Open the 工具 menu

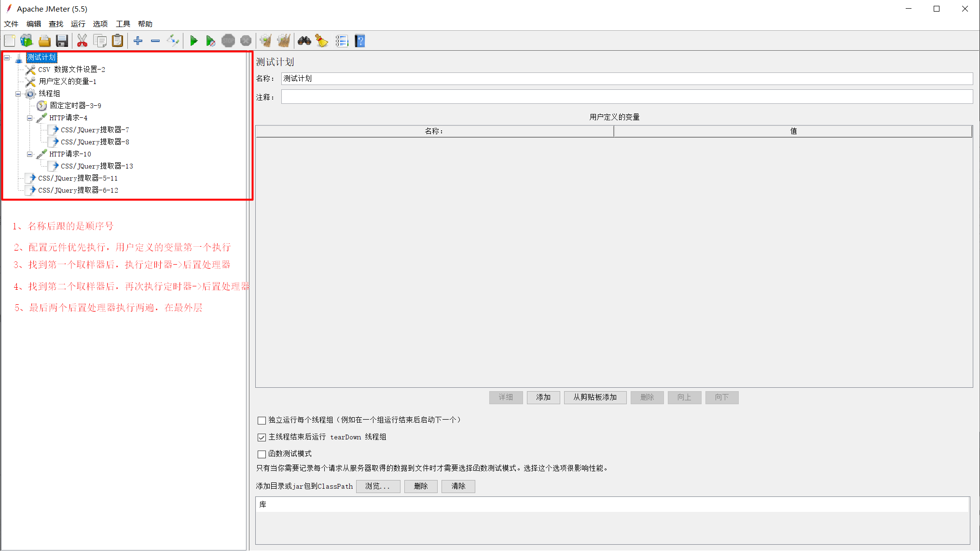click(123, 24)
